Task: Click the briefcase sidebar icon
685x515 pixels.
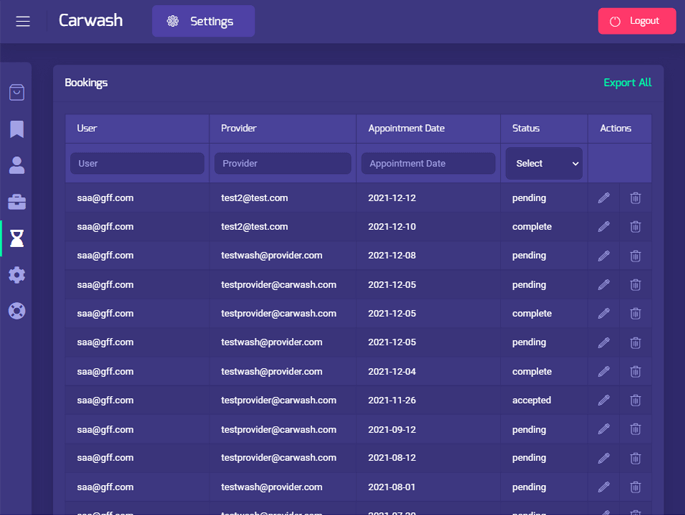Action: pos(17,202)
